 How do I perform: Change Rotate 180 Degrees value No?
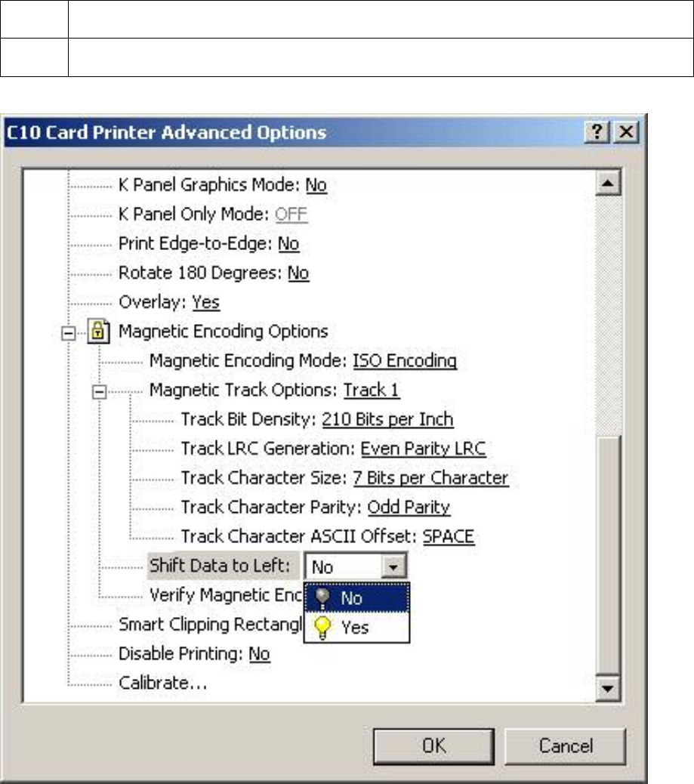298,273
